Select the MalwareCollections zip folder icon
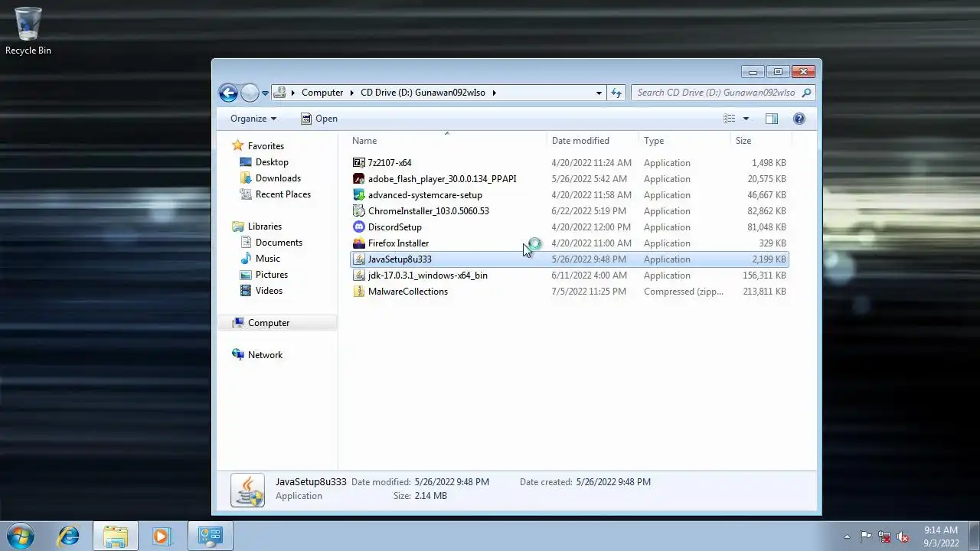 click(x=359, y=292)
